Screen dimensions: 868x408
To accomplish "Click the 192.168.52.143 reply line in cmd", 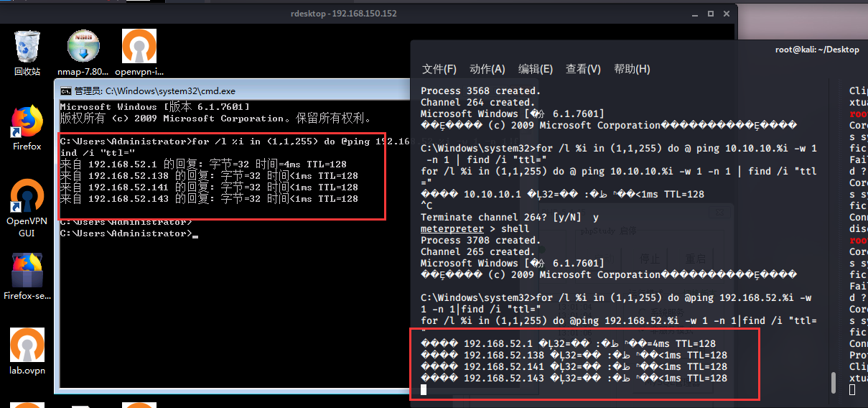I will point(209,199).
